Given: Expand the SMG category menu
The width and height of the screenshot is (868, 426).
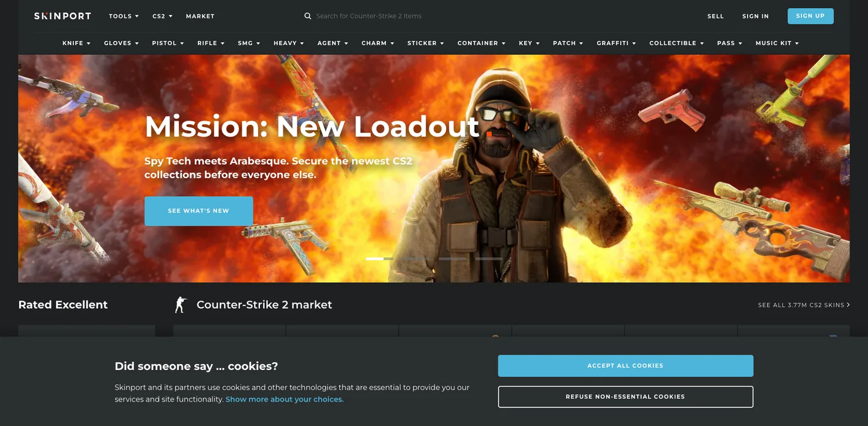Looking at the screenshot, I should 249,43.
